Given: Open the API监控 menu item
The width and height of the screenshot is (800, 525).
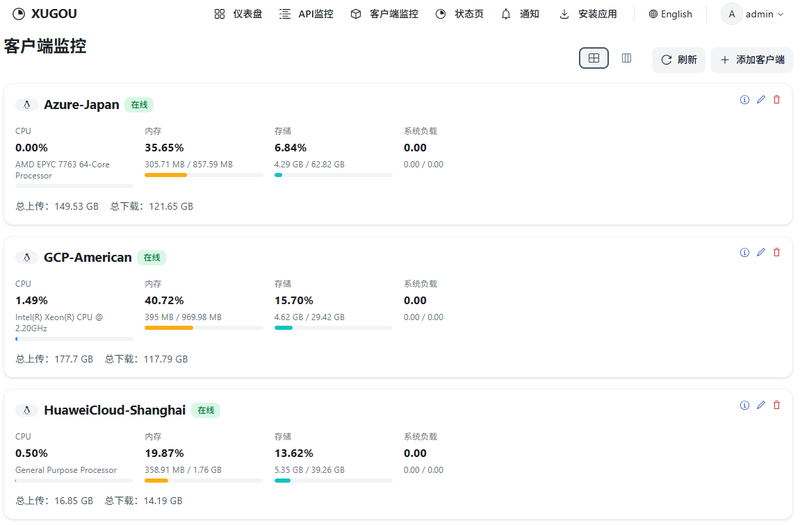Looking at the screenshot, I should tap(306, 14).
